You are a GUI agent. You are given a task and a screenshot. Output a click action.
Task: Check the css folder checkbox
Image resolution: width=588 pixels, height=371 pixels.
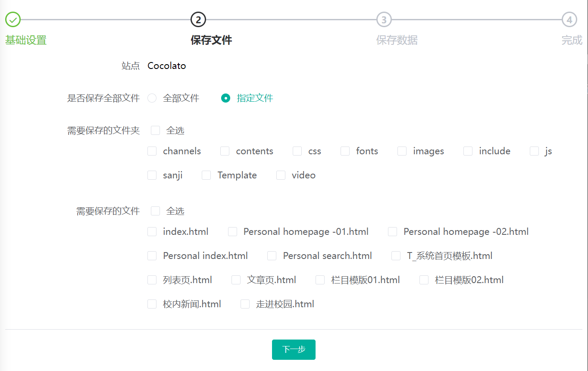(297, 151)
